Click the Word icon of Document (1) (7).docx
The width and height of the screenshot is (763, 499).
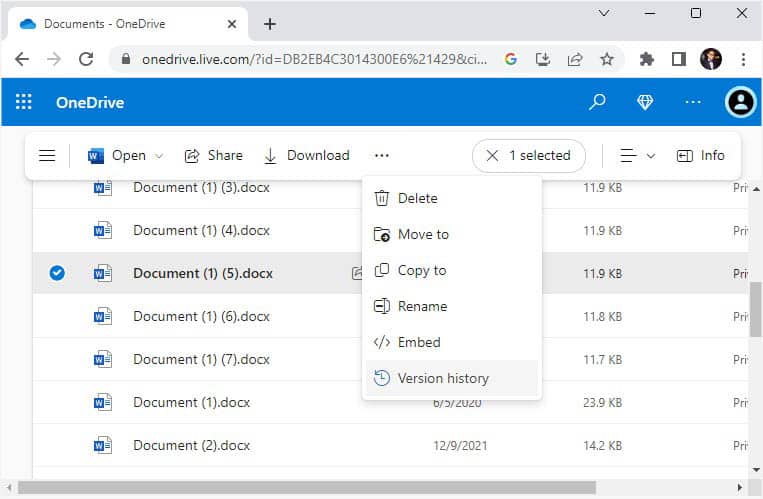(x=102, y=359)
